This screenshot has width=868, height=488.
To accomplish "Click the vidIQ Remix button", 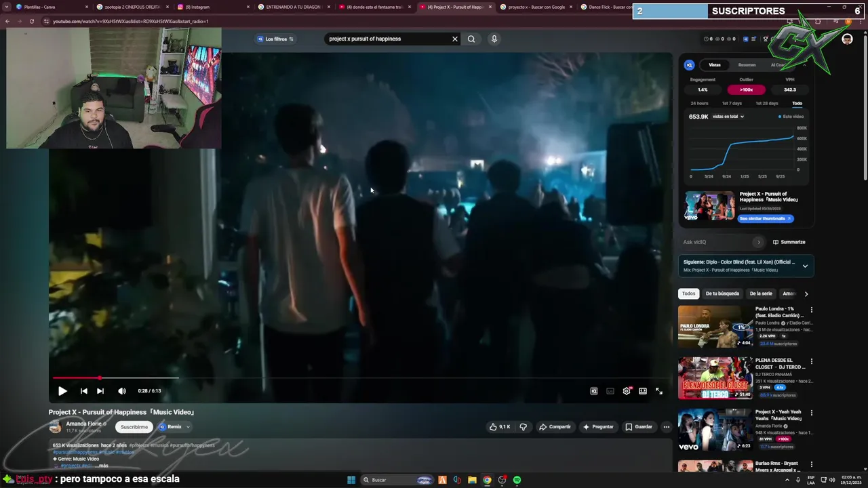I will 171,427.
